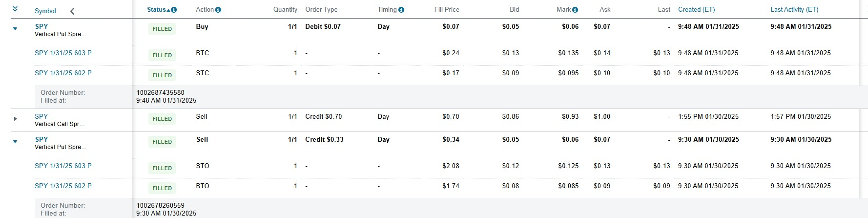Sort by the Status column header
The width and height of the screenshot is (868, 218).
point(157,10)
